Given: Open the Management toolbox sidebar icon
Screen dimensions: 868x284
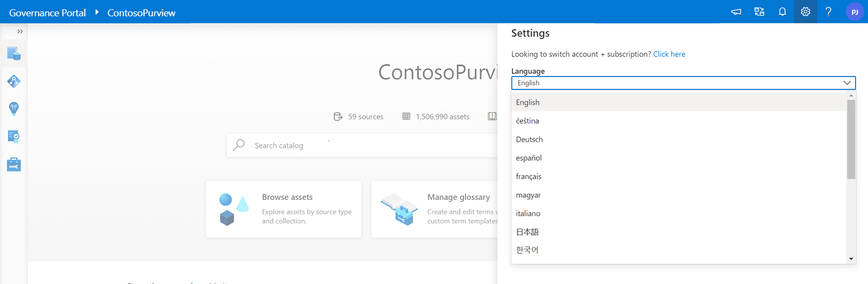Looking at the screenshot, I should point(14,164).
